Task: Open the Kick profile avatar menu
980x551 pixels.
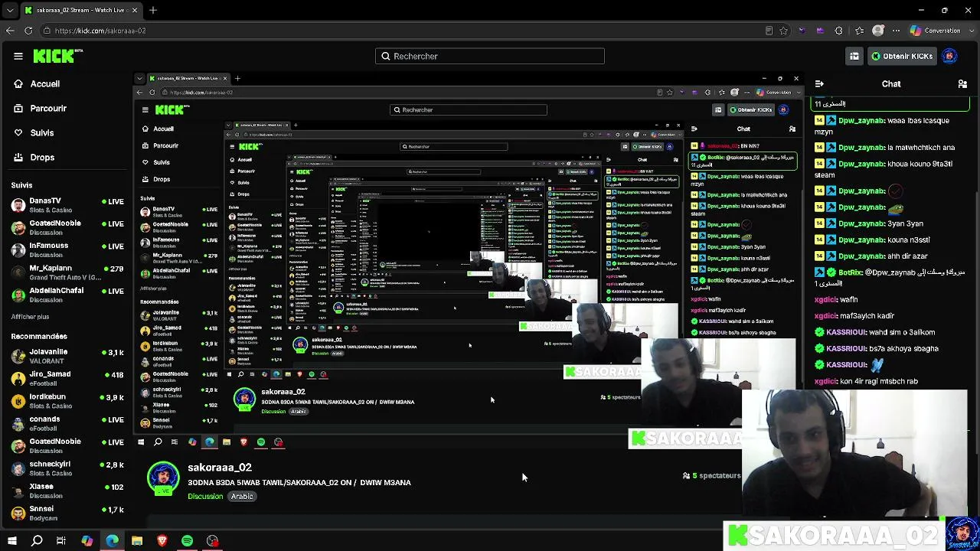Action: [949, 56]
